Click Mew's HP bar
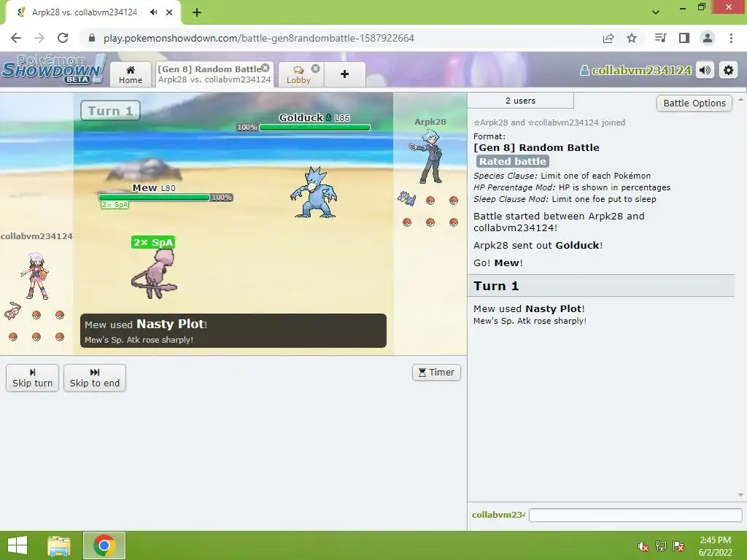Image resolution: width=747 pixels, height=560 pixels. [154, 197]
